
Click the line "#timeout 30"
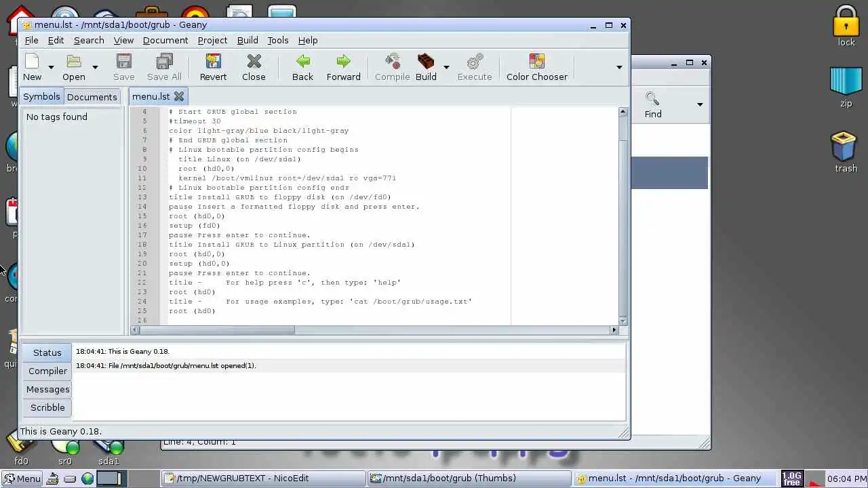pyautogui.click(x=195, y=121)
